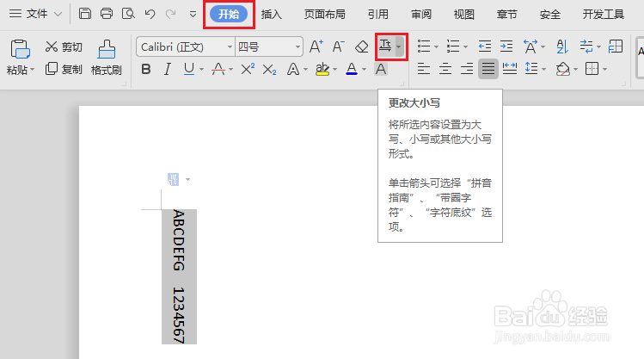Apply bulleted list icon
The width and height of the screenshot is (644, 359).
(x=424, y=46)
